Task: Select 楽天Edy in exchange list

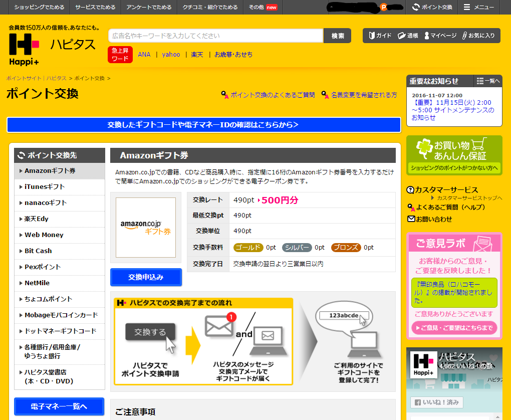Action: click(60, 219)
